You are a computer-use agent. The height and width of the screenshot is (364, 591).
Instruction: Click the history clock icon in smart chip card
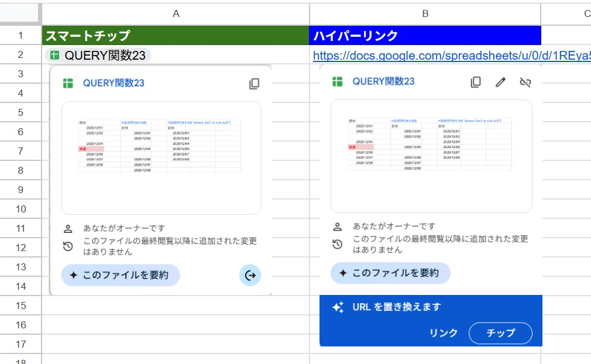[68, 247]
